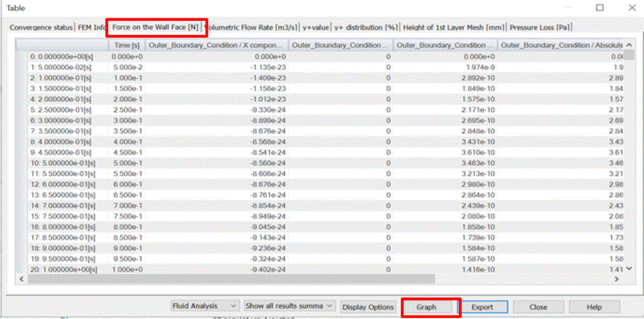Image resolution: width=644 pixels, height=319 pixels.
Task: Click the Close button at bottom
Action: click(x=538, y=307)
